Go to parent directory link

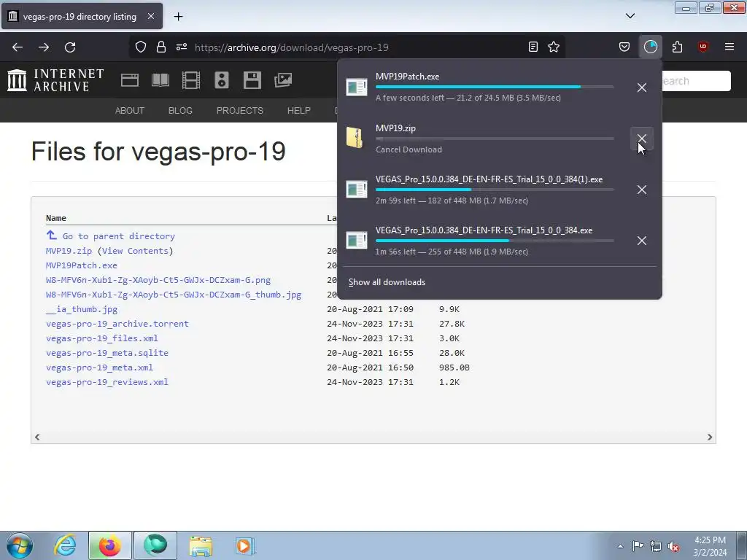pos(118,236)
